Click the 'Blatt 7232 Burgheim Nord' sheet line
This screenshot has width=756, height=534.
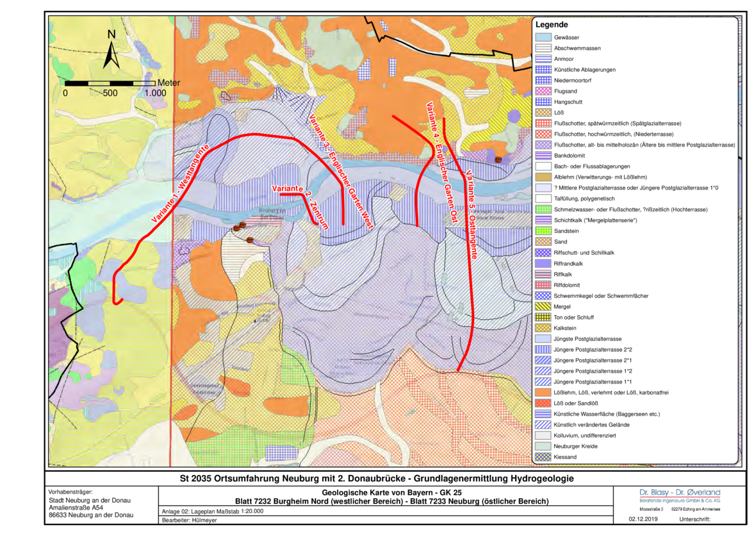(391, 501)
